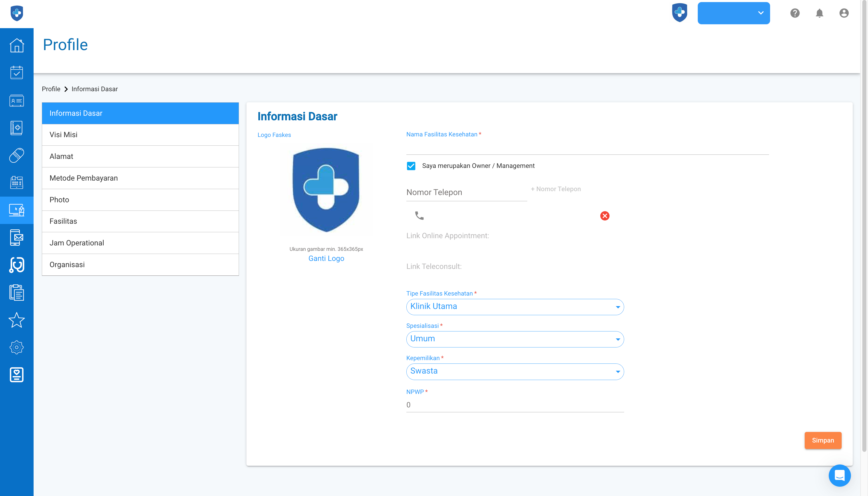Click the Simpan button
This screenshot has height=496, width=868.
point(823,440)
